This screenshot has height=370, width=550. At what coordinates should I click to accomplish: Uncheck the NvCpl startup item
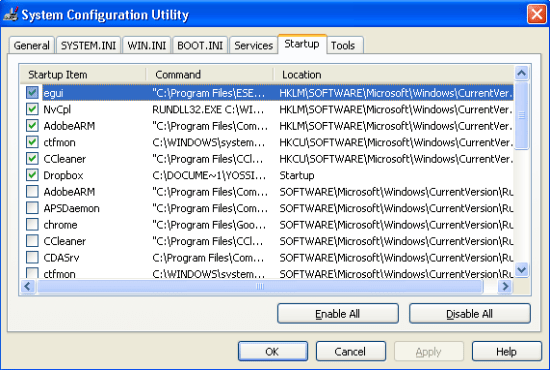point(32,109)
